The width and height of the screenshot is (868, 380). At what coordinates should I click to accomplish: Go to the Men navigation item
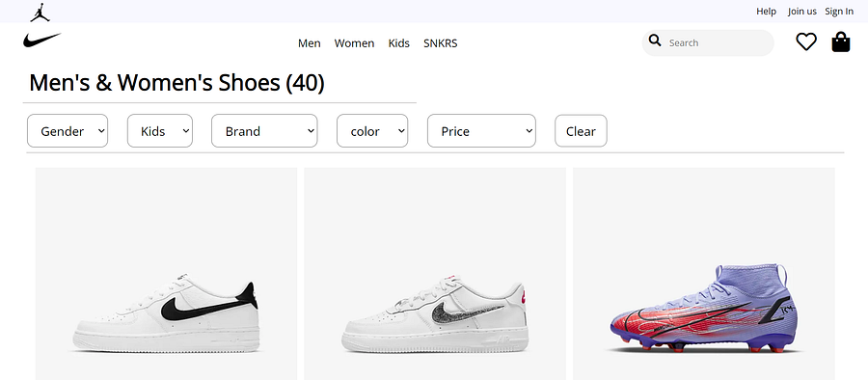(309, 43)
